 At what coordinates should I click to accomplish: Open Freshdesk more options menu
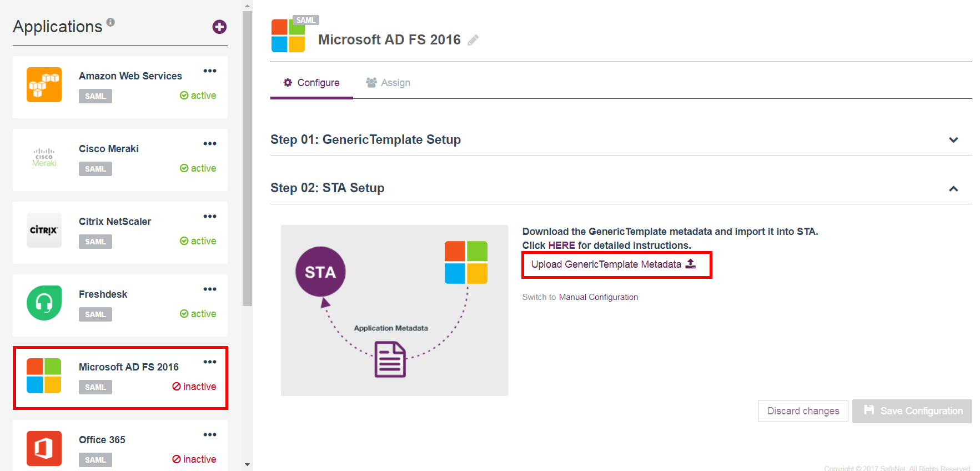click(210, 289)
